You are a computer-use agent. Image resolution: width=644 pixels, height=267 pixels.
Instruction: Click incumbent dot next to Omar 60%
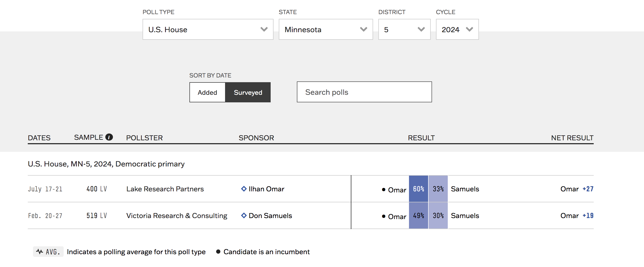click(384, 190)
